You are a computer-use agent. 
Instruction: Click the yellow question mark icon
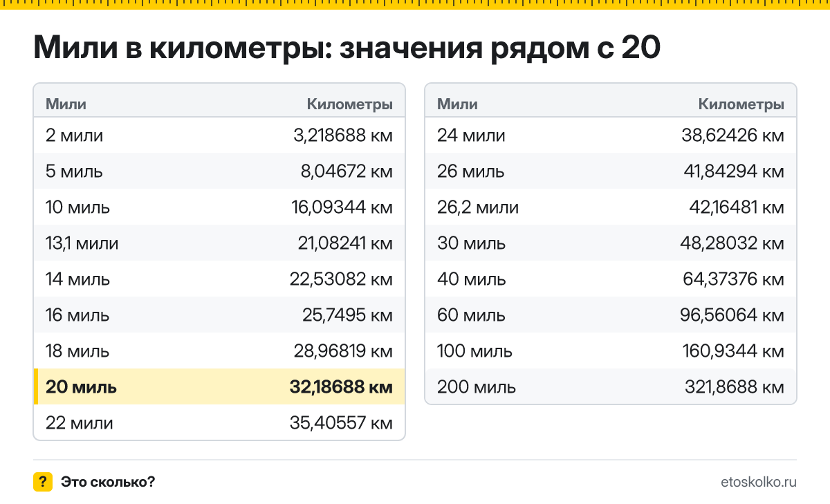[43, 482]
